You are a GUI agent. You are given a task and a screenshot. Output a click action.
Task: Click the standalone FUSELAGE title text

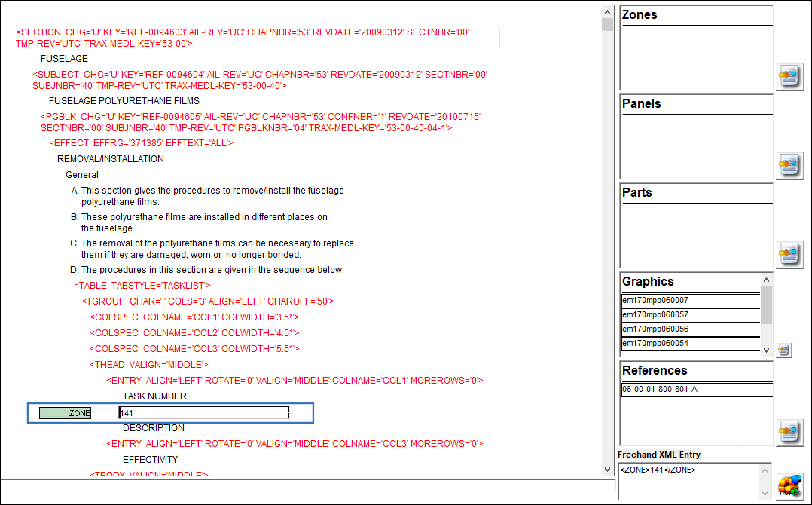[x=64, y=59]
